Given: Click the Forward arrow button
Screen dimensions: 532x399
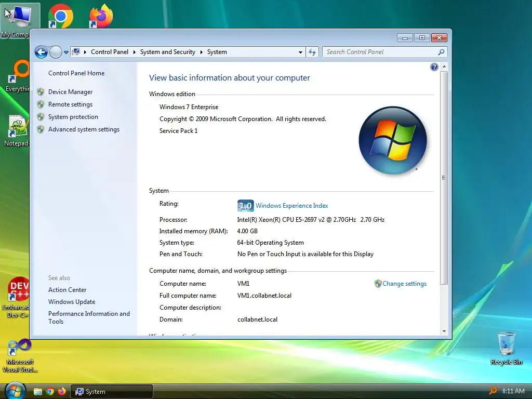Looking at the screenshot, I should (x=56, y=52).
